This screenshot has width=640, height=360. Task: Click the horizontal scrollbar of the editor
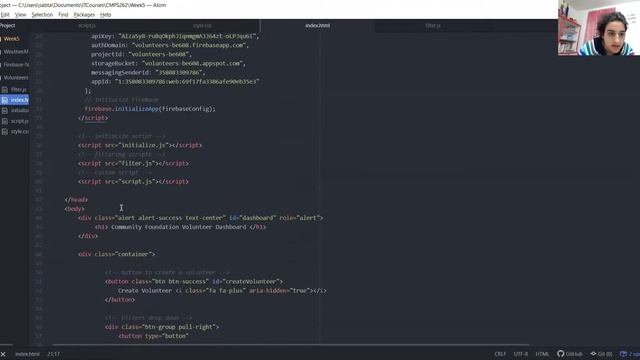291,345
